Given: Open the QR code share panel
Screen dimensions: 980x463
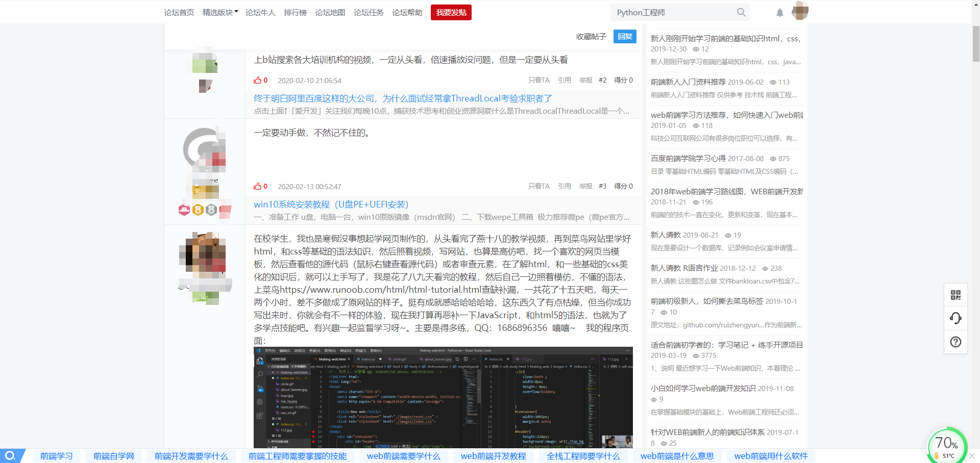Looking at the screenshot, I should [x=955, y=295].
